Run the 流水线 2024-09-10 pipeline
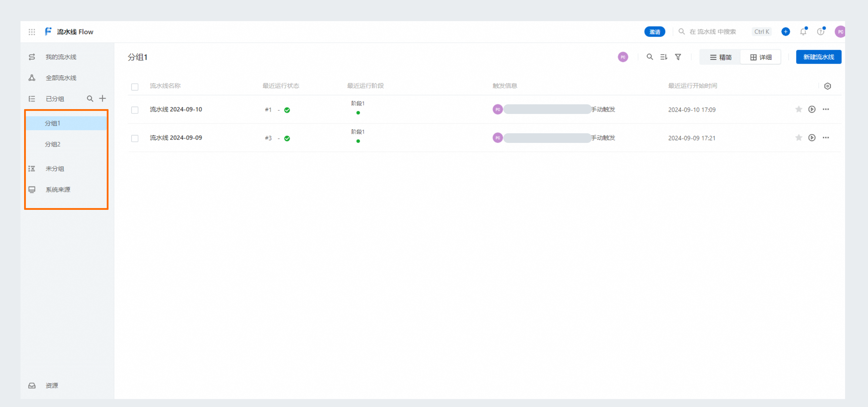 pyautogui.click(x=812, y=109)
